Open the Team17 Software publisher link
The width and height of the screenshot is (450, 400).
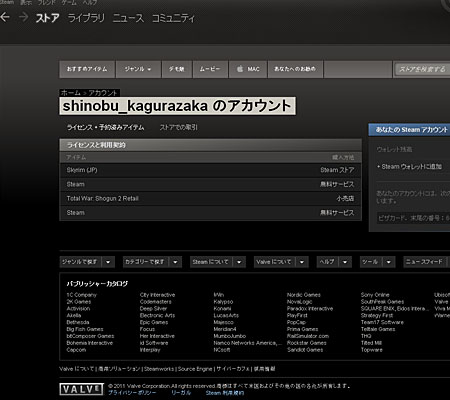point(382,322)
